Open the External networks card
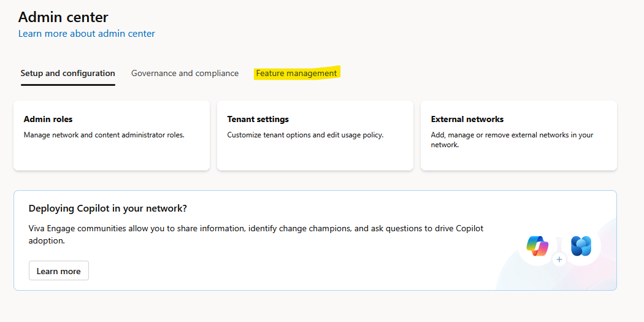This screenshot has width=644, height=322. pos(519,136)
